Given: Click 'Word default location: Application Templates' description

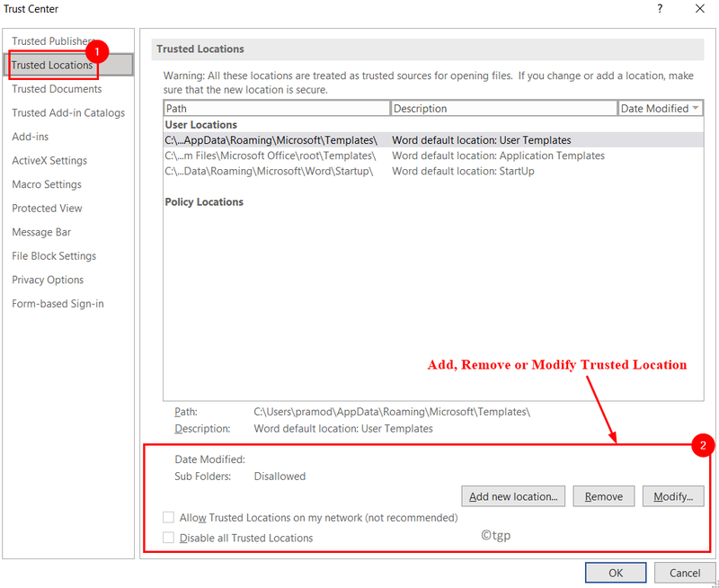Looking at the screenshot, I should click(x=498, y=156).
